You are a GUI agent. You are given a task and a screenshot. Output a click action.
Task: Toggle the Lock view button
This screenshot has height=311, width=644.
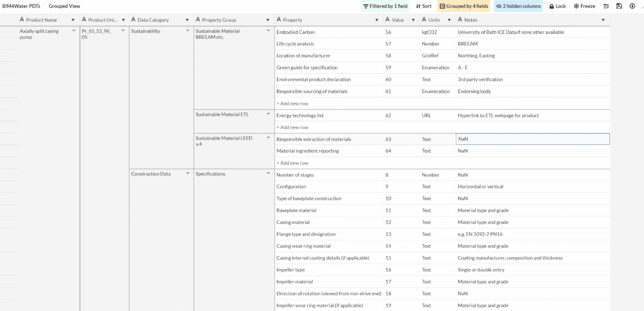point(557,6)
